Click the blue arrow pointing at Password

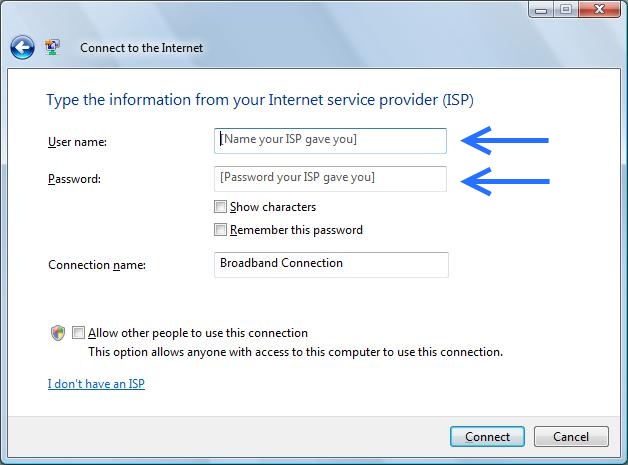point(506,180)
